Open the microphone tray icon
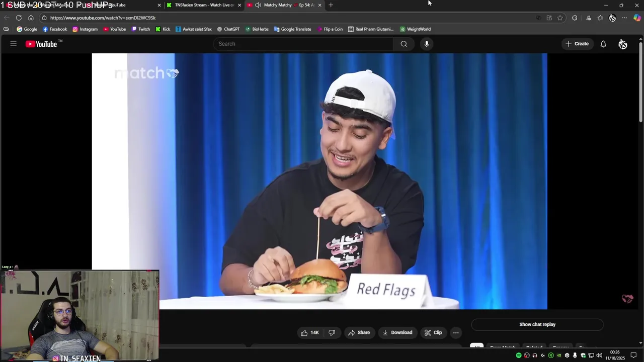The image size is (644, 362). tap(575, 355)
